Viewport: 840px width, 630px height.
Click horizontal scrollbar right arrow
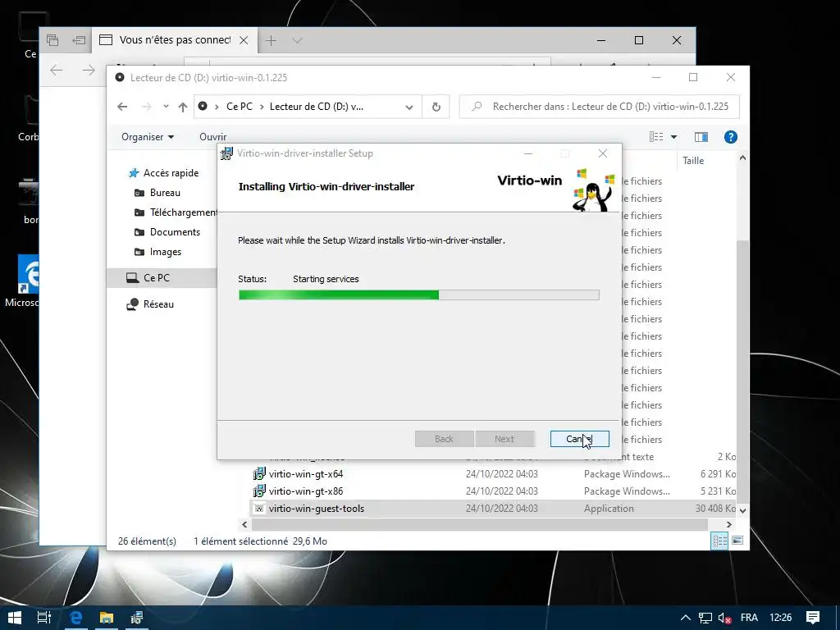(x=728, y=524)
